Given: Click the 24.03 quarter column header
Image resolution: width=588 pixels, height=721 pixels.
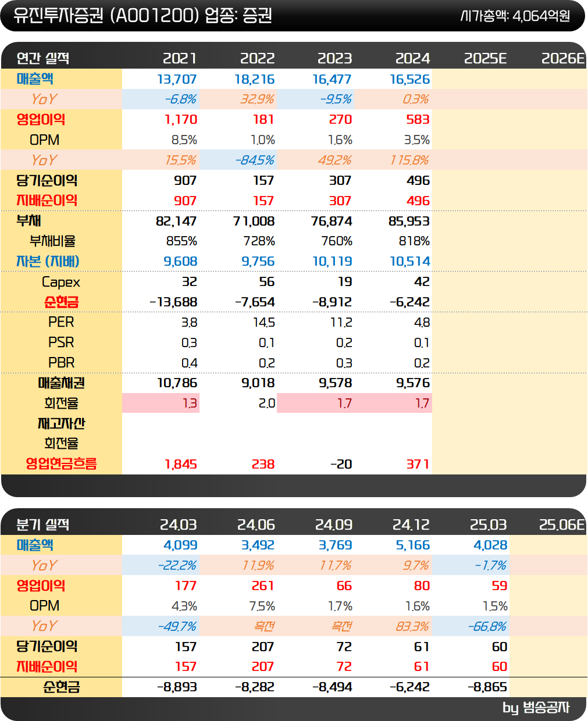Looking at the screenshot, I should point(179,524).
